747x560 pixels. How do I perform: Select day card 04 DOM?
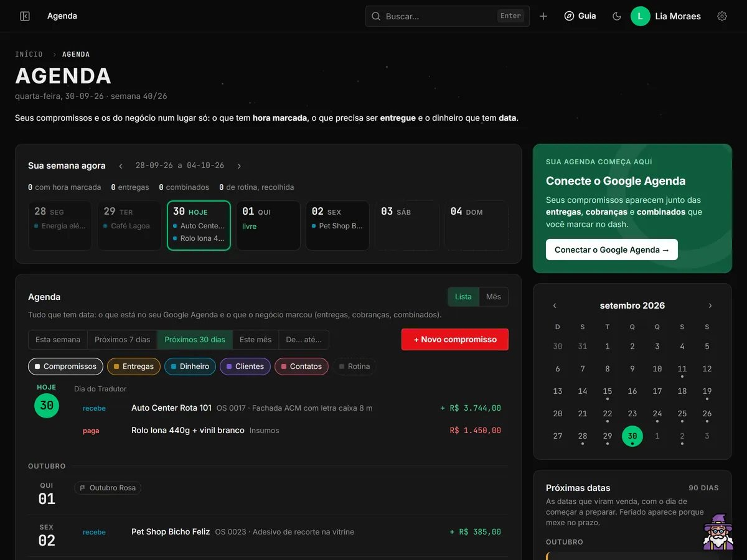point(476,225)
